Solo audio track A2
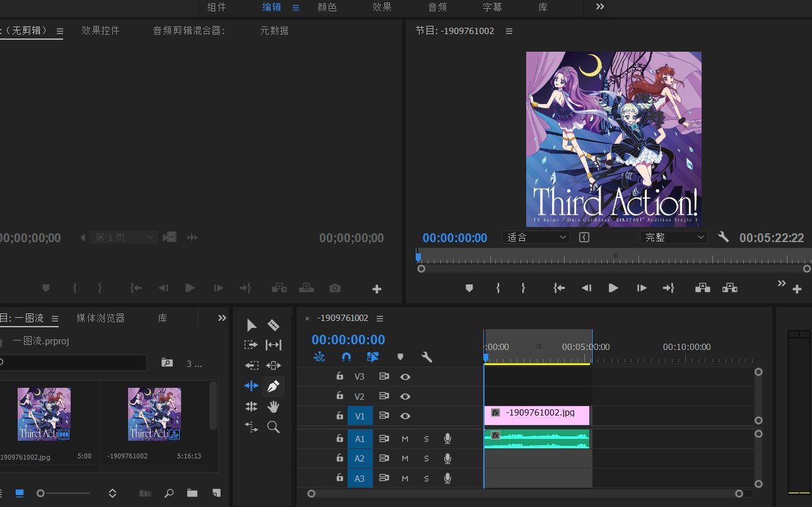This screenshot has height=507, width=812. pos(427,458)
